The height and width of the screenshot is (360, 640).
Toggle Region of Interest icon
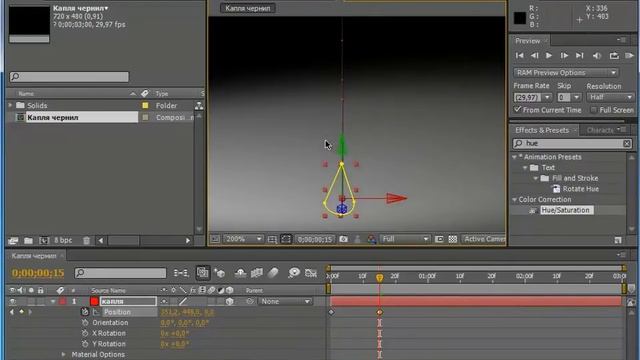click(439, 239)
